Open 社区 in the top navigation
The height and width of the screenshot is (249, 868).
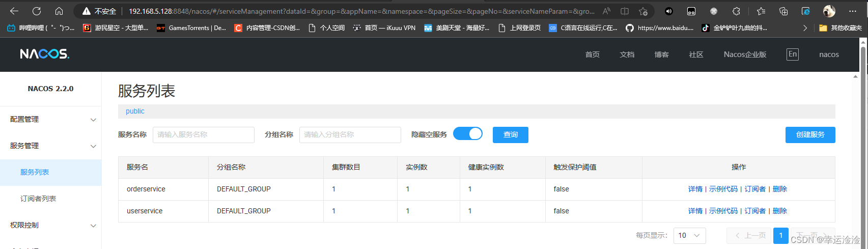pos(696,54)
